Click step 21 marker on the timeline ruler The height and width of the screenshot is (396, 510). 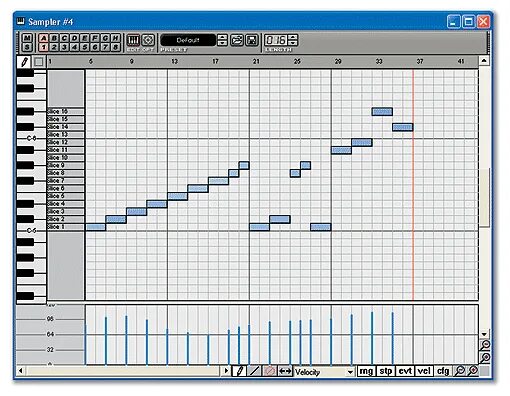[256, 61]
